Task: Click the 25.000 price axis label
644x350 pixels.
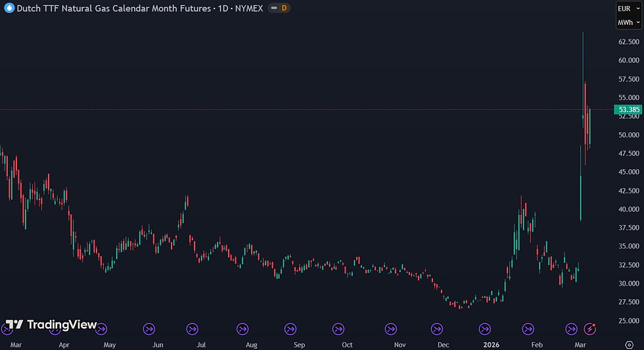Action: 629,320
